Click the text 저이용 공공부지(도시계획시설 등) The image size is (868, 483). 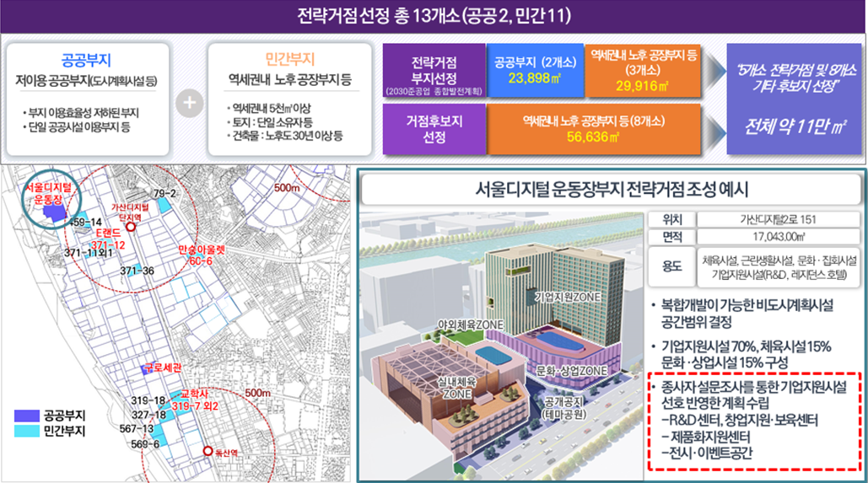coord(86,81)
